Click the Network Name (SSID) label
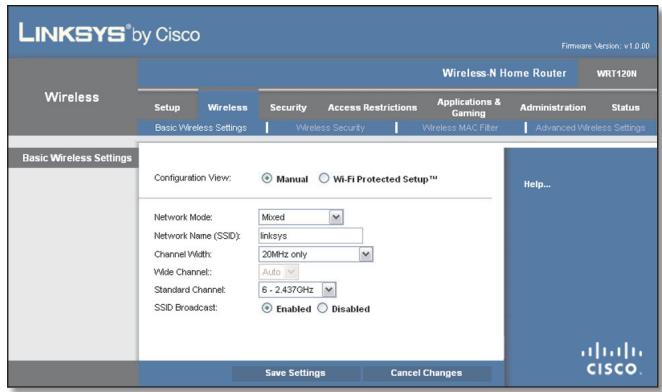662x392 pixels. click(x=197, y=236)
